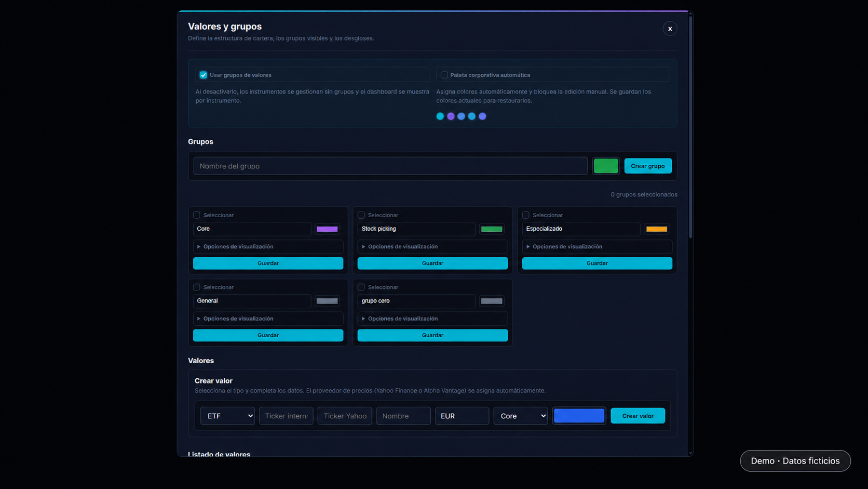Select the Especializado group checkbox
The width and height of the screenshot is (868, 489).
pyautogui.click(x=526, y=215)
